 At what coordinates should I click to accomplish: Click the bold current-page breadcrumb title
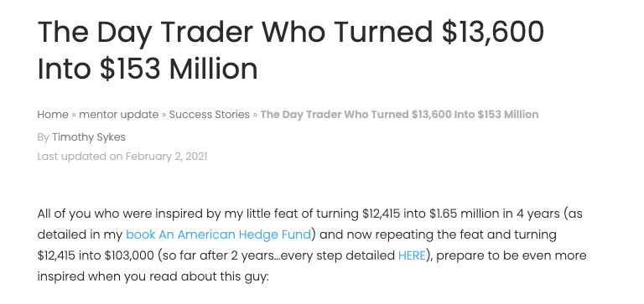(x=399, y=115)
